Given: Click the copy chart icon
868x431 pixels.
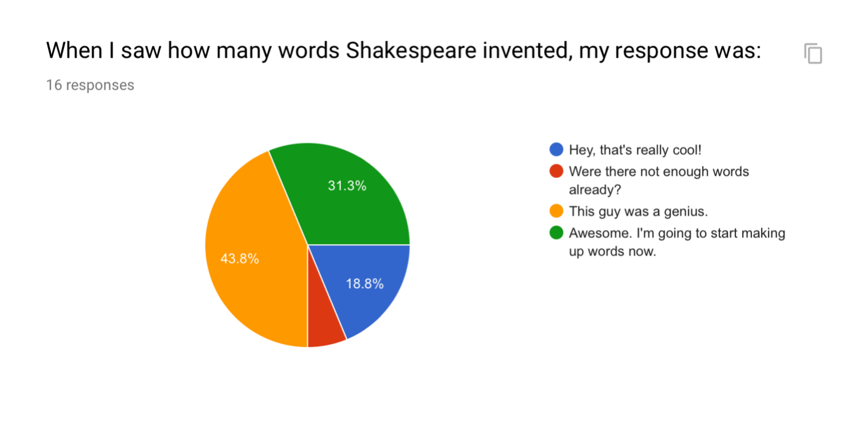Looking at the screenshot, I should coord(812,53).
